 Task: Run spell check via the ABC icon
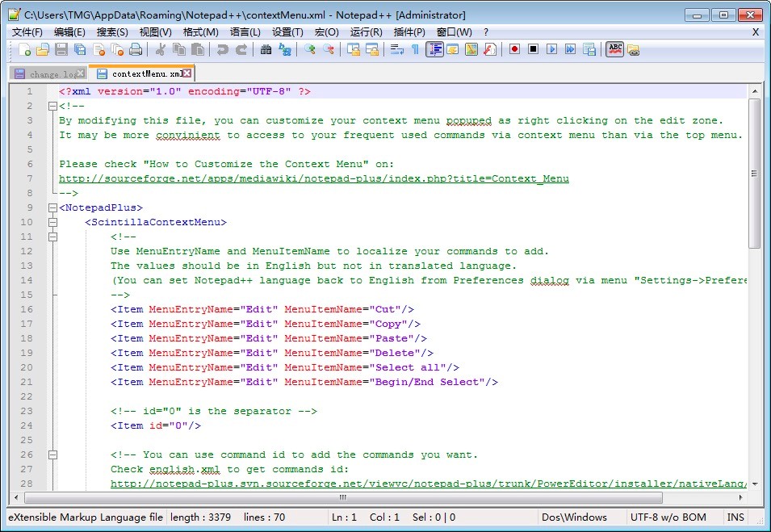(x=614, y=50)
